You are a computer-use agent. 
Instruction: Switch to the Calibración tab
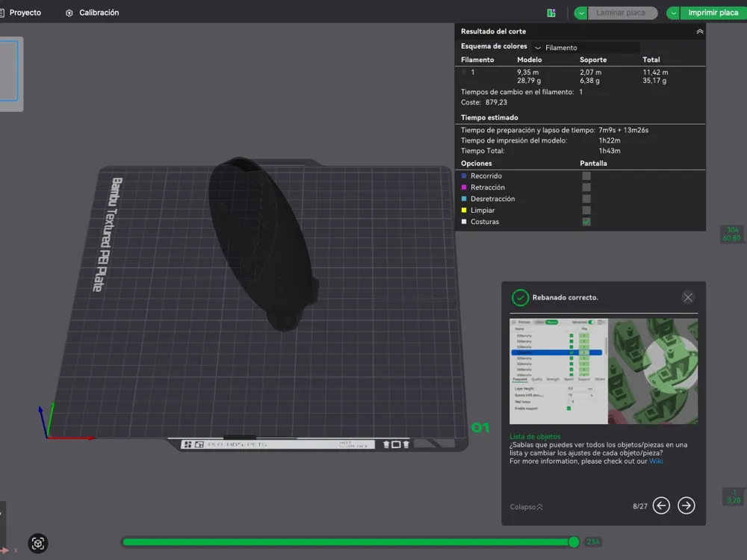(x=99, y=13)
